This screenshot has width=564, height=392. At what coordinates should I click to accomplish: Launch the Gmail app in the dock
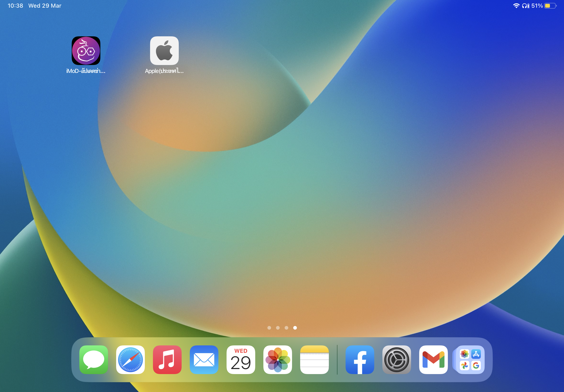(433, 359)
